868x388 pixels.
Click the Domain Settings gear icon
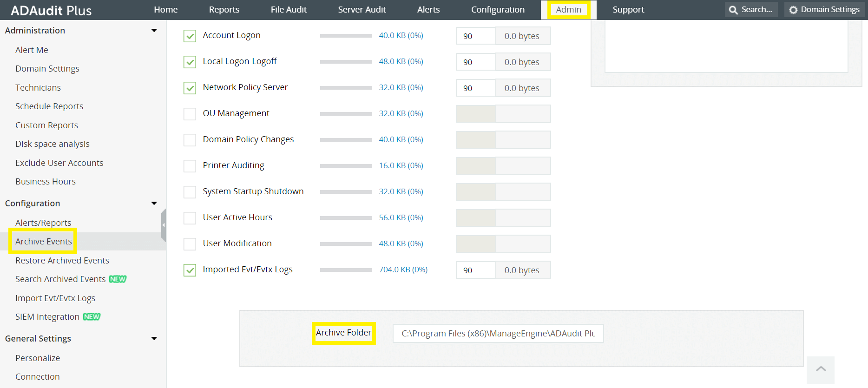[x=793, y=10]
